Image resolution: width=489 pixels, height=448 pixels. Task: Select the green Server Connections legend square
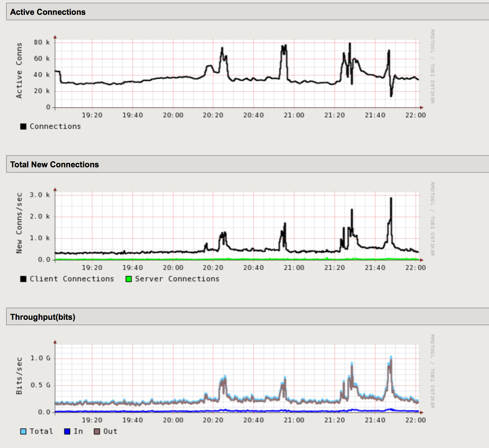129,279
